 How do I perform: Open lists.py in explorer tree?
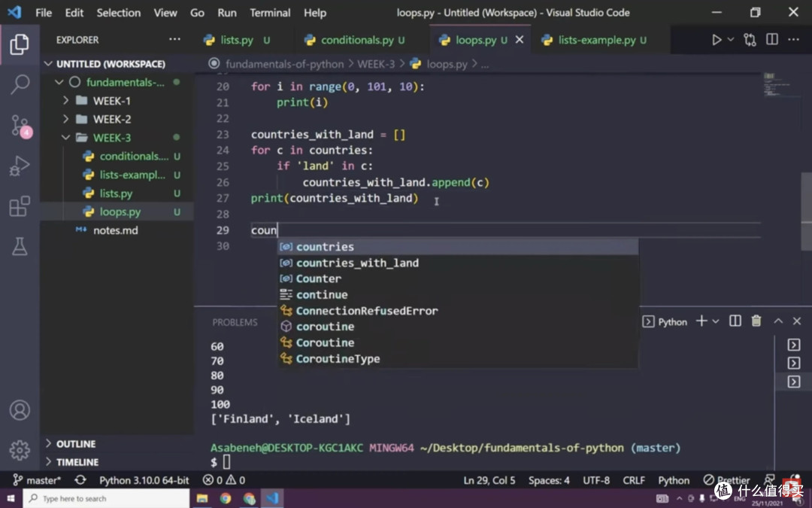coord(117,193)
